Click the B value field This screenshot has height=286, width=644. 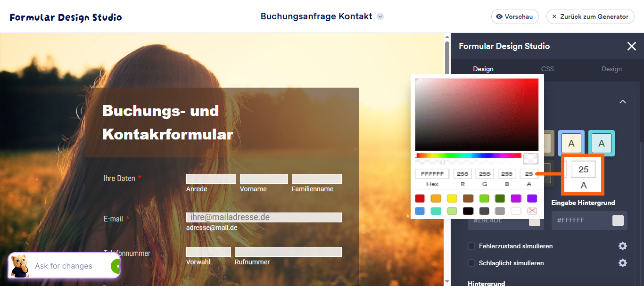point(507,174)
